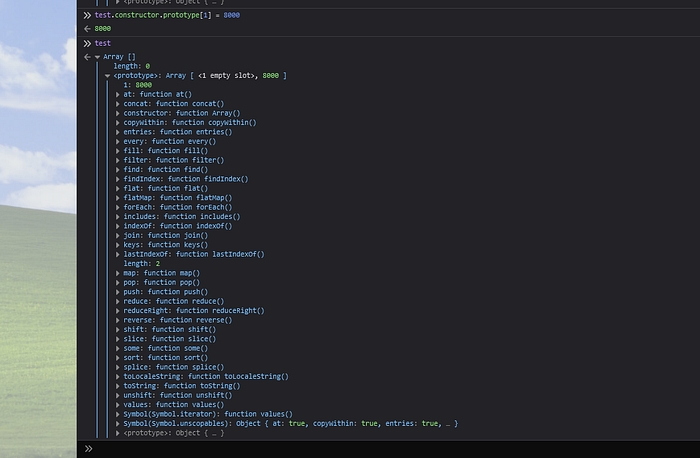Expand the Symbol(Symbol.unscopables) object
The width and height of the screenshot is (700, 458).
click(118, 423)
